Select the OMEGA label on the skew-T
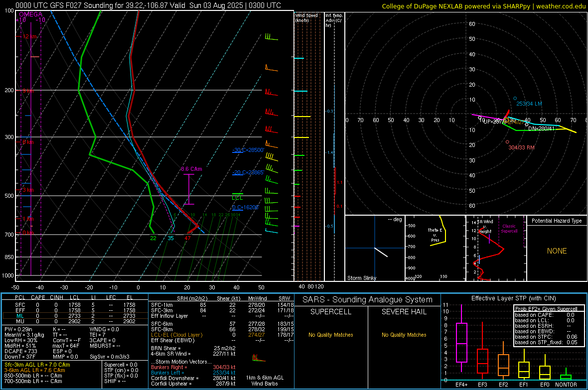The image size is (588, 390). (30, 14)
